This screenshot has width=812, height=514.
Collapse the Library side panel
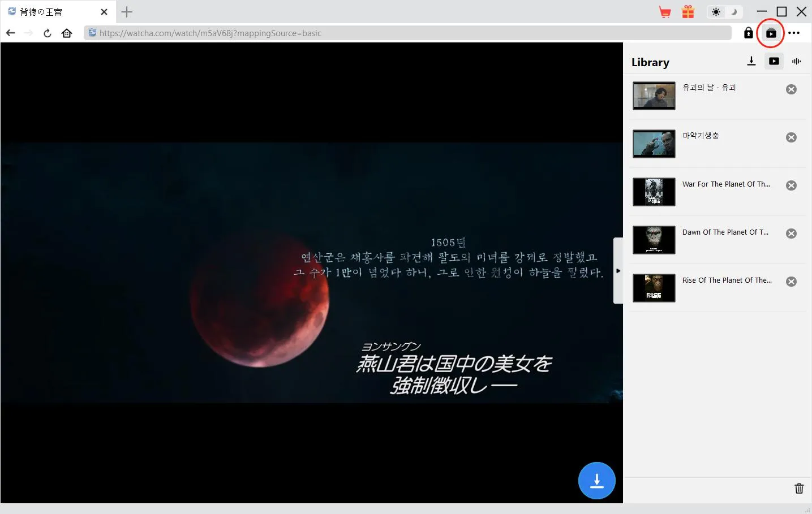click(x=618, y=271)
